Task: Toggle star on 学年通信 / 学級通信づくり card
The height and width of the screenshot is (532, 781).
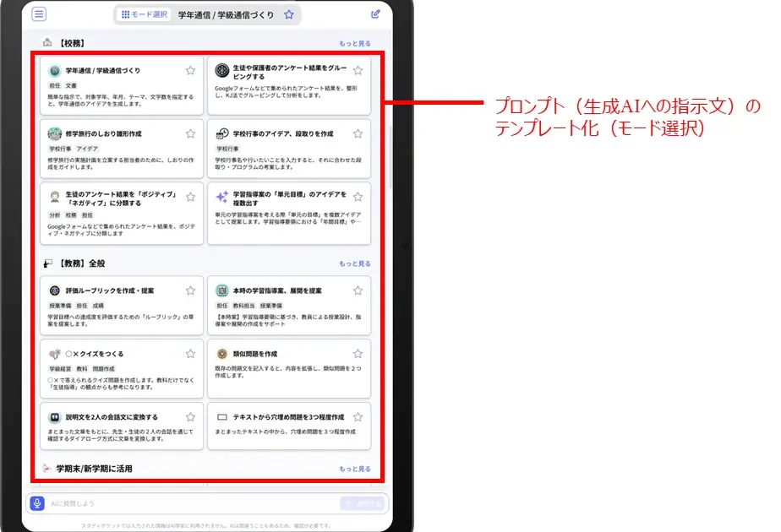Action: (x=190, y=71)
